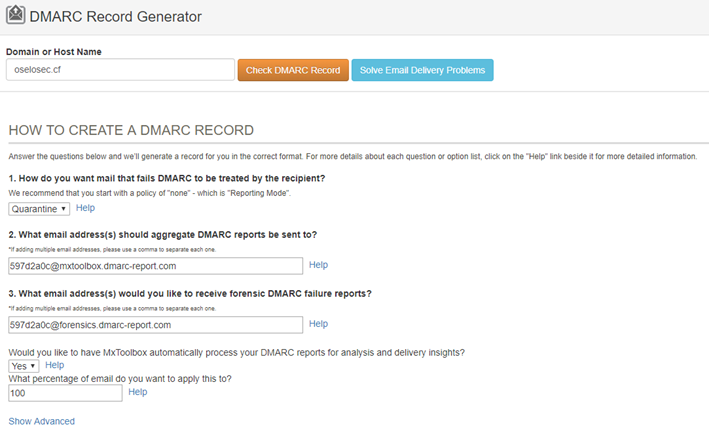
Task: Open the Yes auto-process reports dropdown
Action: [23, 366]
